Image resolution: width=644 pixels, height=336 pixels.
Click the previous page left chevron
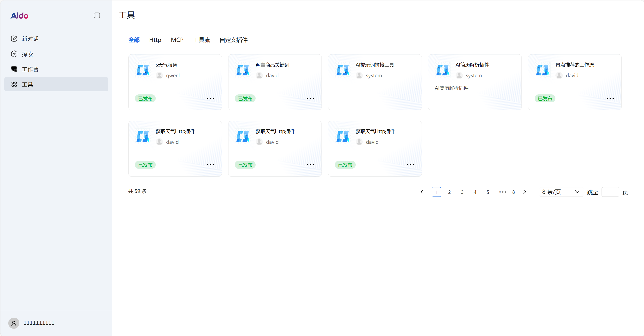[422, 192]
